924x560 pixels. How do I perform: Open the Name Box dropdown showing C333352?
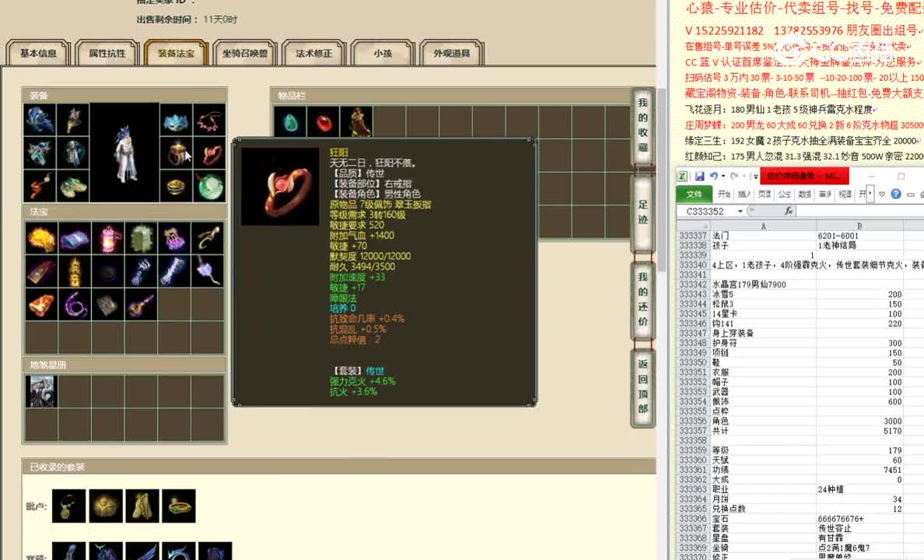[x=740, y=210]
